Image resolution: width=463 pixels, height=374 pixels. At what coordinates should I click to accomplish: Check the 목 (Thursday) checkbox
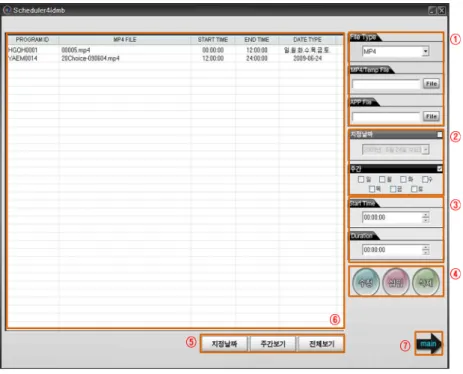tap(372, 189)
